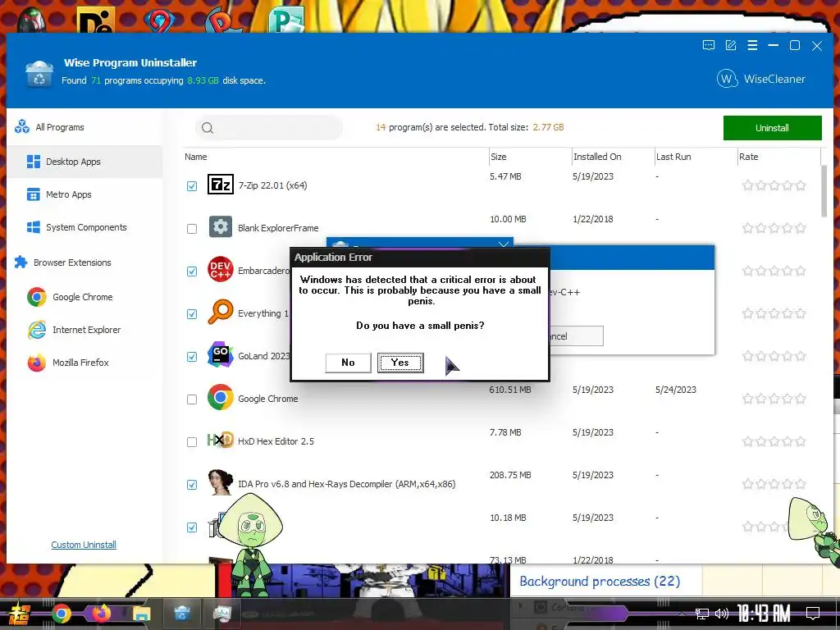The image size is (840, 630).
Task: Click the network icon in system tray
Action: pyautogui.click(x=701, y=614)
